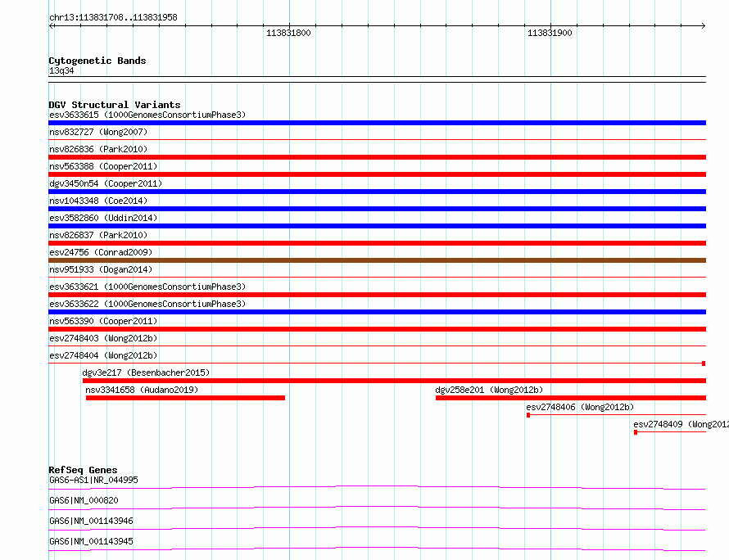Open the nsv826836 (Park2010) variant label
This screenshot has height=560, width=729.
[x=98, y=149]
